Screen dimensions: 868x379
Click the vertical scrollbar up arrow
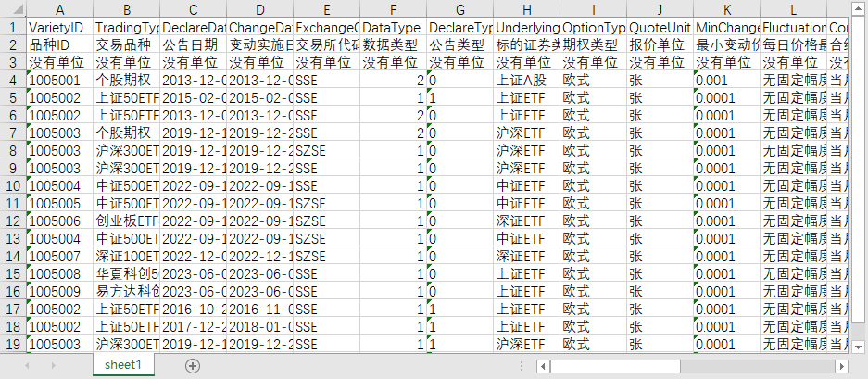click(x=858, y=8)
